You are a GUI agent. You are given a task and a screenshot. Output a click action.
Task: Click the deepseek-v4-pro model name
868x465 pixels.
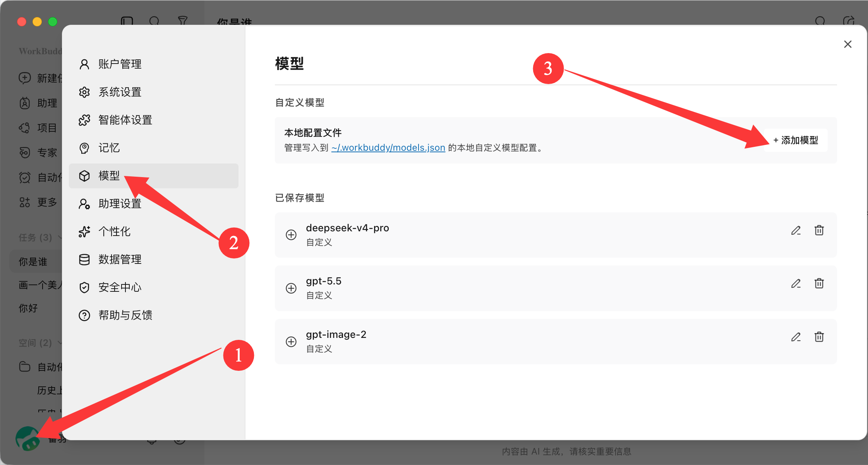tap(347, 228)
